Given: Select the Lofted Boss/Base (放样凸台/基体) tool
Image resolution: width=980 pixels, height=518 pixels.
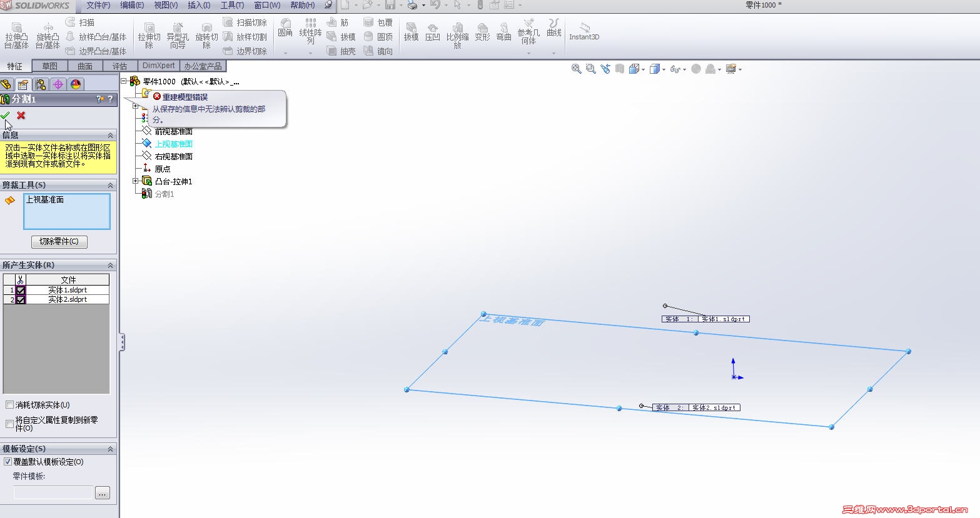Looking at the screenshot, I should click(x=96, y=37).
